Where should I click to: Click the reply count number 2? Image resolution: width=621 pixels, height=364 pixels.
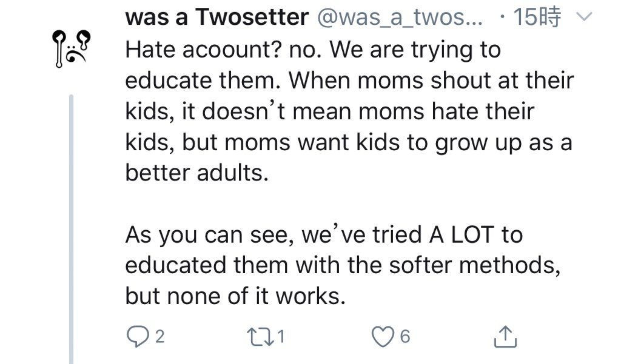point(159,337)
